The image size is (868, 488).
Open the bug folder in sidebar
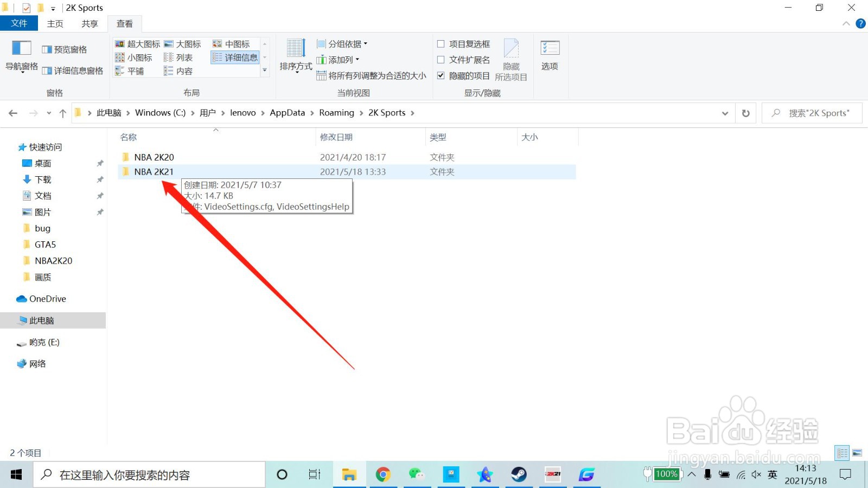(42, 228)
